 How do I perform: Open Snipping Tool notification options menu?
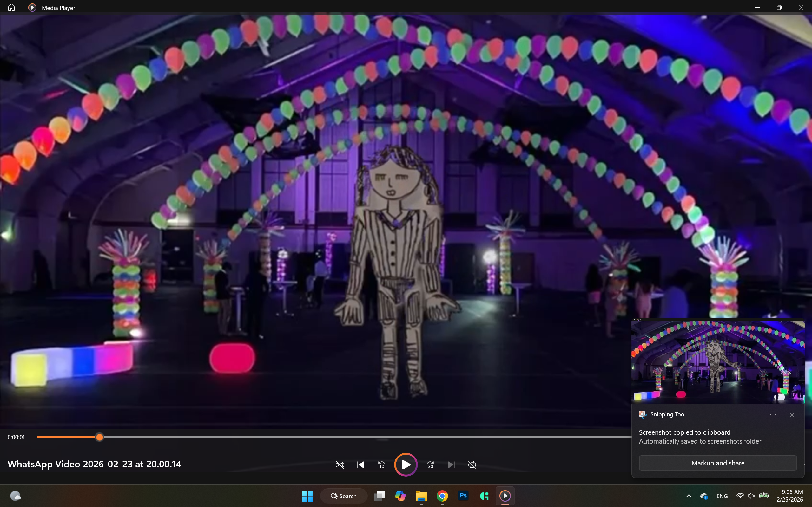point(773,414)
